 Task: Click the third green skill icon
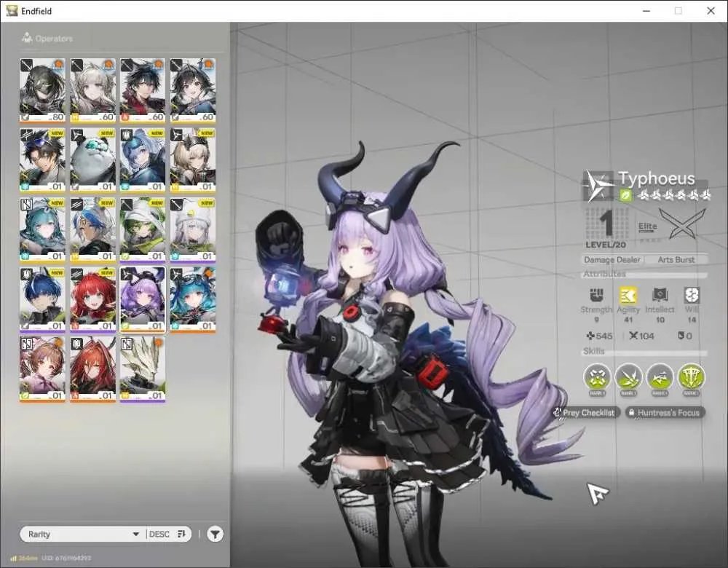(660, 377)
